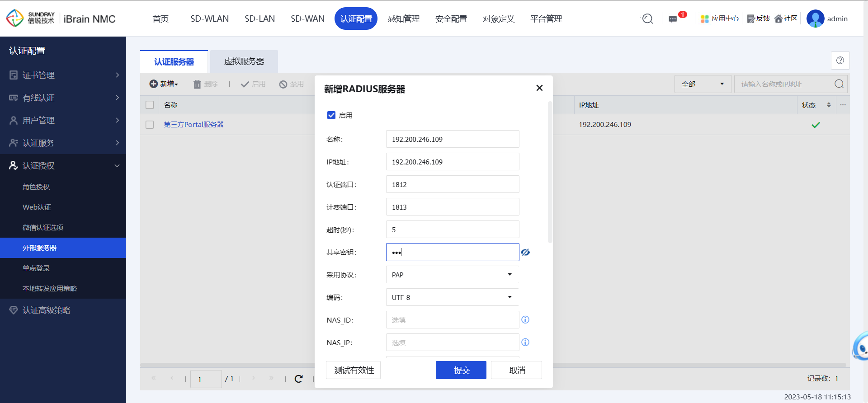Click the dialog vertical scrollbar
Screen dimensions: 868x403
click(x=550, y=173)
